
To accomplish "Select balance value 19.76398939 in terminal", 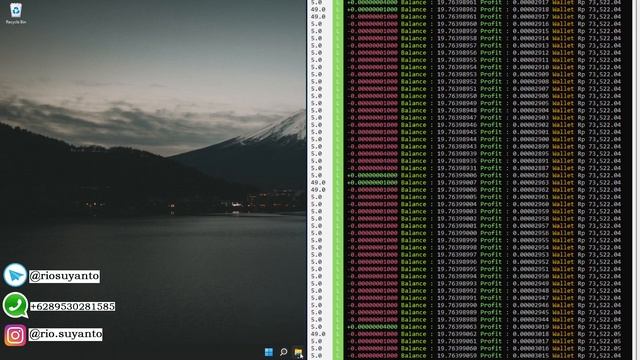I will coord(456,154).
